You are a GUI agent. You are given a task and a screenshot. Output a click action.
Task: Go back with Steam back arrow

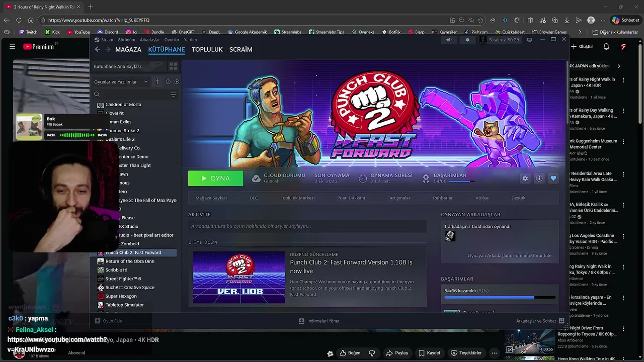click(x=97, y=50)
